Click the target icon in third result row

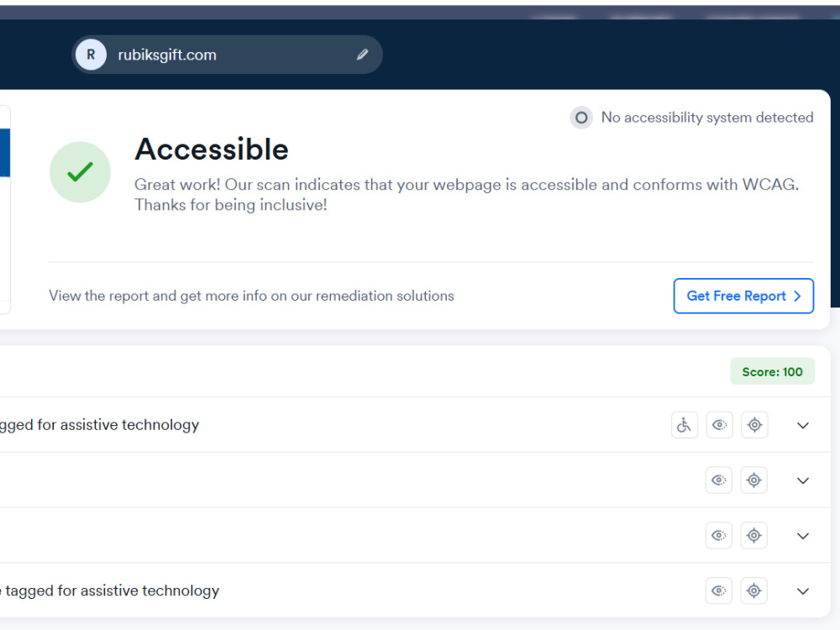pyautogui.click(x=753, y=535)
